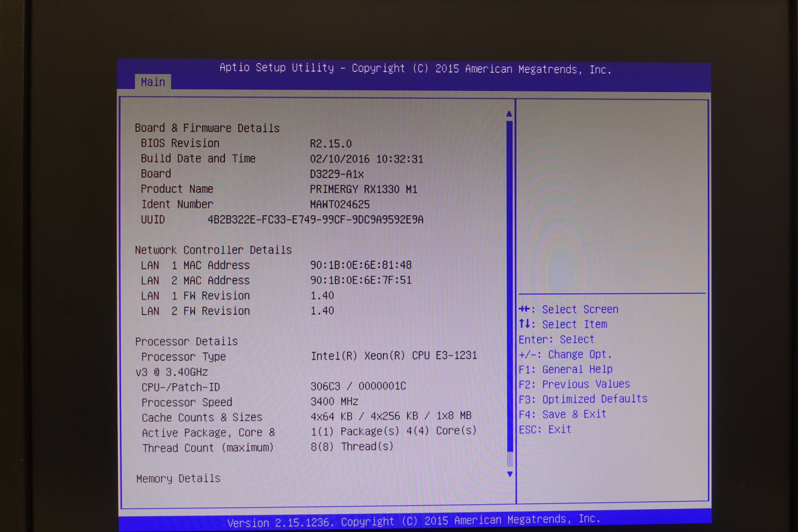Click the up-down arrows Select Item icon
Screen dimensions: 798x532
[x=525, y=324]
